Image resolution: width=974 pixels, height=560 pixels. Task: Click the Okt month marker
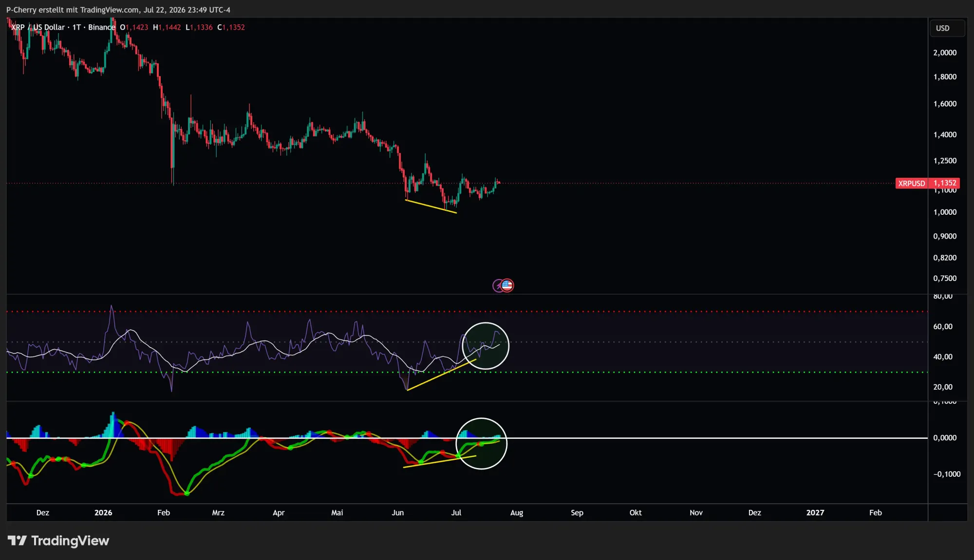point(636,513)
